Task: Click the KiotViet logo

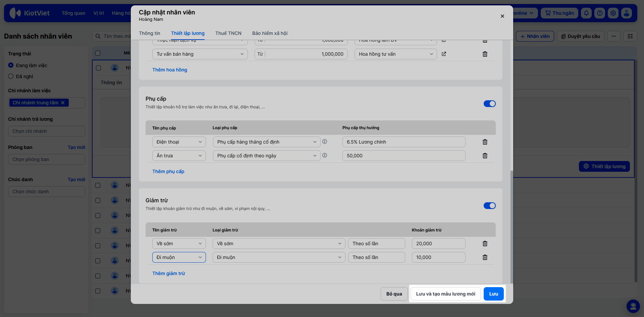Action: [30, 13]
